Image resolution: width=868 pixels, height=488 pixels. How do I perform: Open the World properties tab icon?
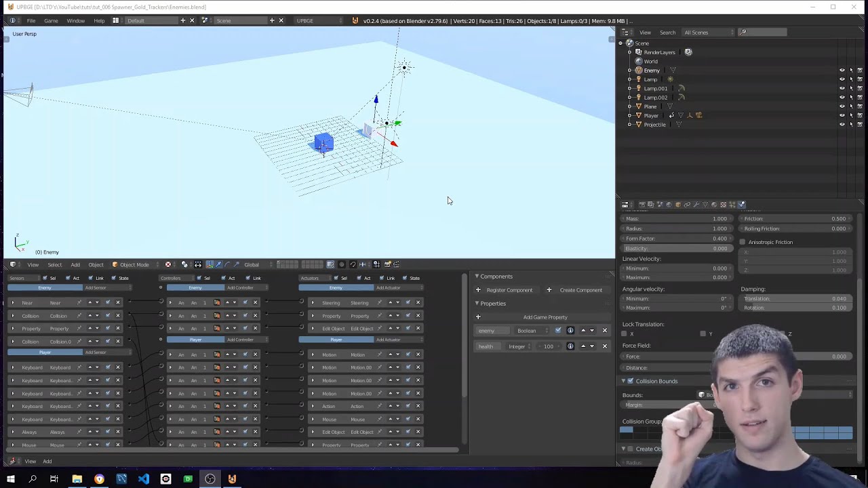pyautogui.click(x=669, y=205)
